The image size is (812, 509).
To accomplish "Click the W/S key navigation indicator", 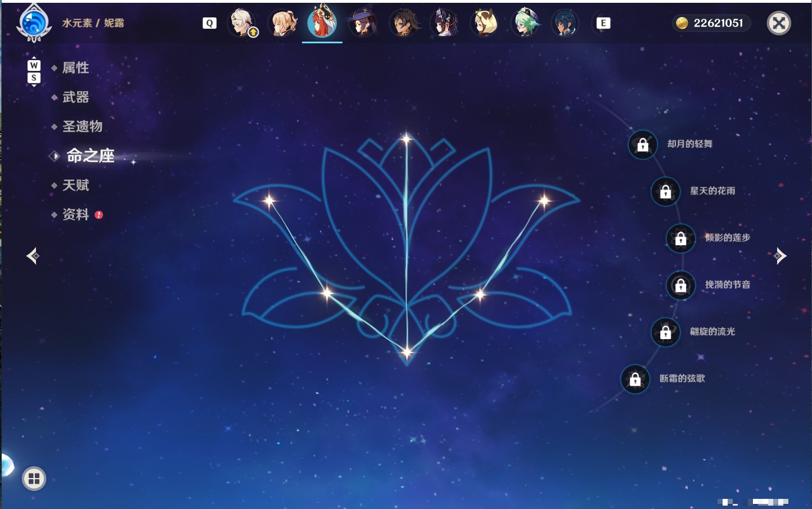I will click(x=34, y=71).
